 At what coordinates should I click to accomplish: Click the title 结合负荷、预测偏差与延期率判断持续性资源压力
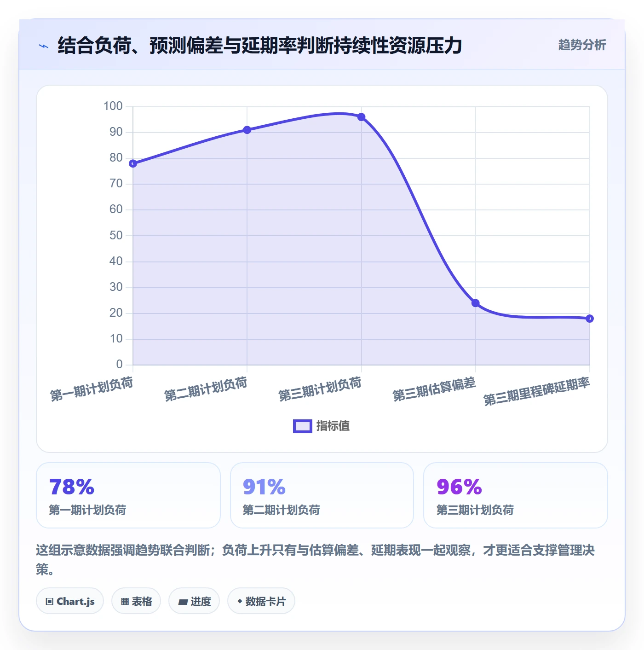260,46
